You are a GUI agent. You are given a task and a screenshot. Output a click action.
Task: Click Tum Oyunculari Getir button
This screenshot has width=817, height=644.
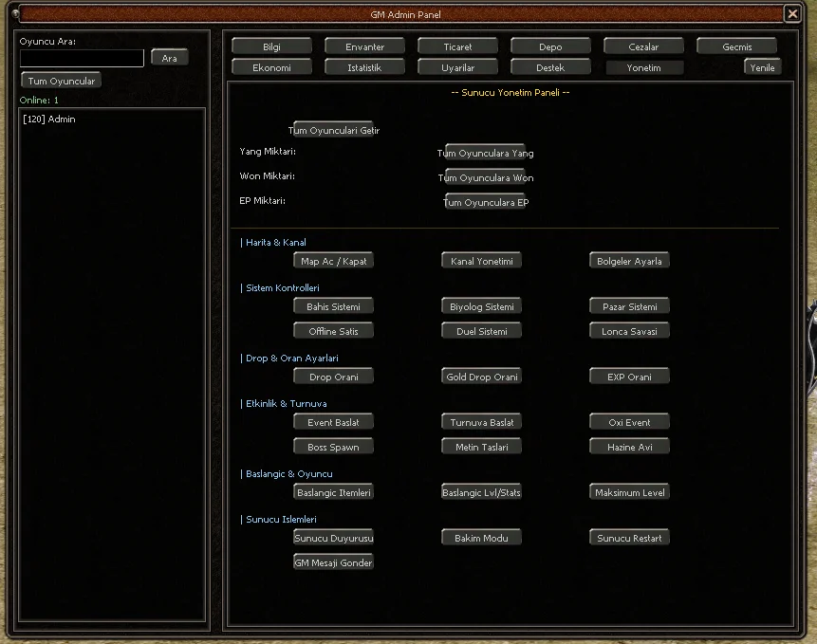tap(333, 130)
